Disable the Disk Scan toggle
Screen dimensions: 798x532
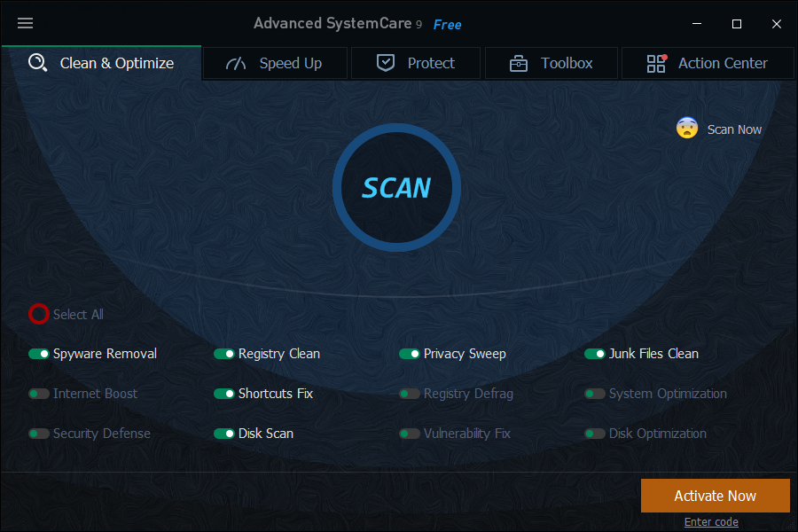tap(224, 434)
